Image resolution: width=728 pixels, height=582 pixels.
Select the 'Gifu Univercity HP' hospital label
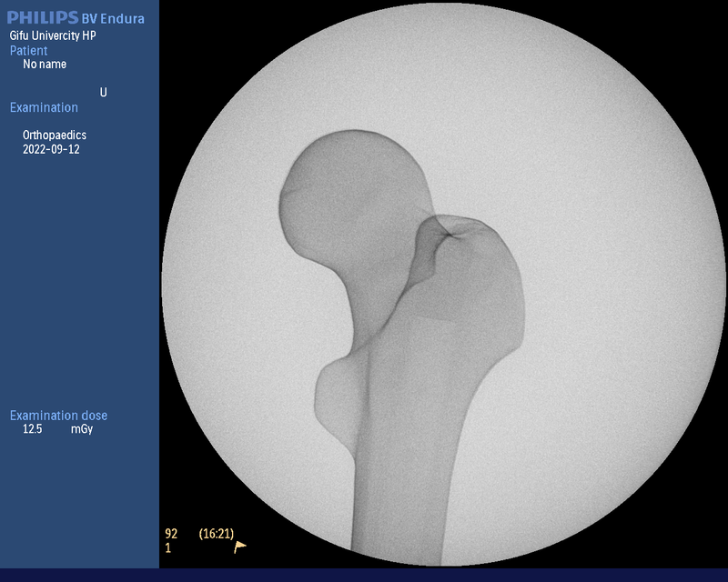coord(53,35)
